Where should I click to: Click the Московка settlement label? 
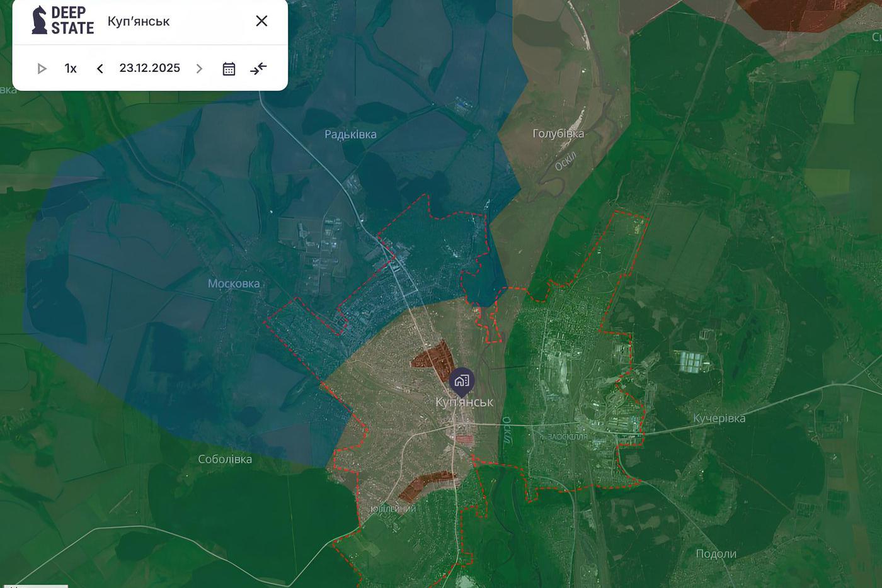click(234, 284)
